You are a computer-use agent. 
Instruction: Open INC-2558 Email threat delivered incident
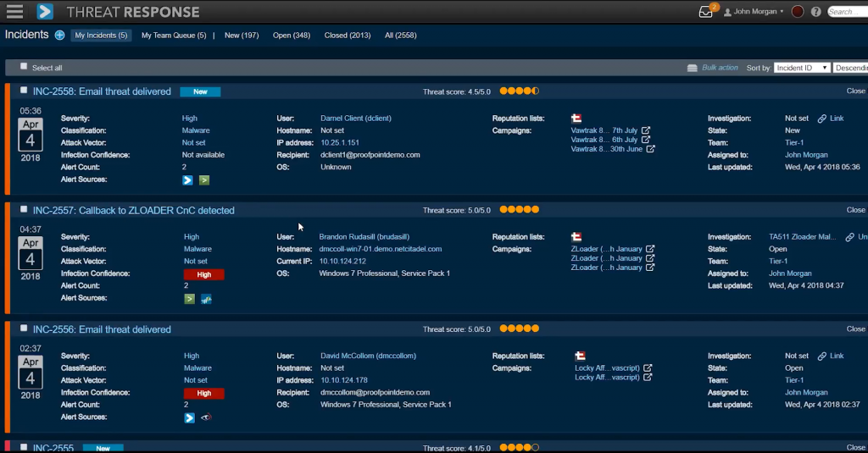pos(102,91)
